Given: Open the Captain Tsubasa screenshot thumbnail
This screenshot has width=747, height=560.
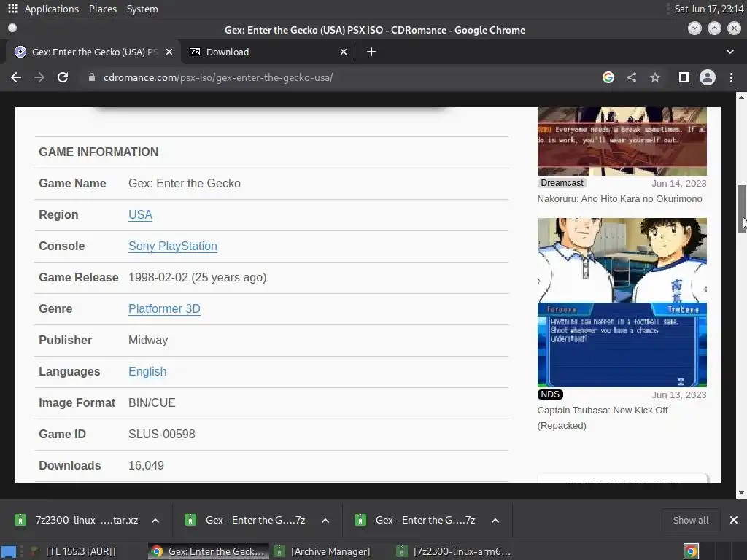Looking at the screenshot, I should coord(622,303).
